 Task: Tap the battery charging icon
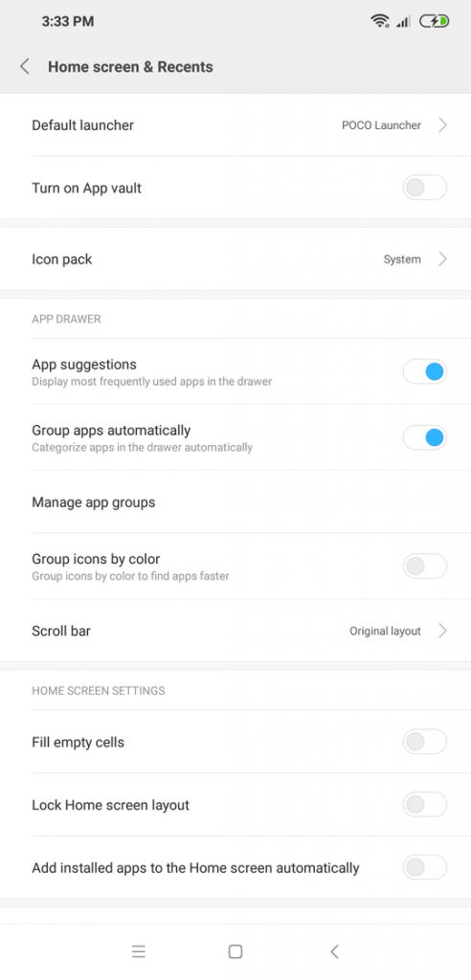[x=434, y=21]
